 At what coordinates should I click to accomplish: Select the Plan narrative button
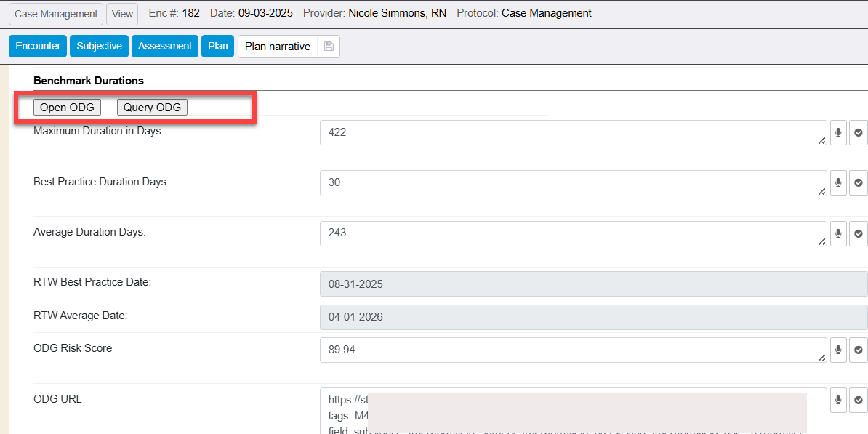click(277, 47)
